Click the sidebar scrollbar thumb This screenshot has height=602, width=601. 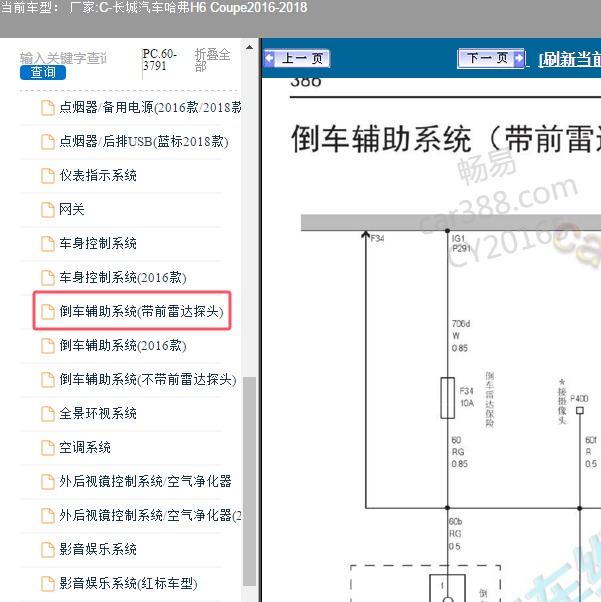(x=250, y=481)
